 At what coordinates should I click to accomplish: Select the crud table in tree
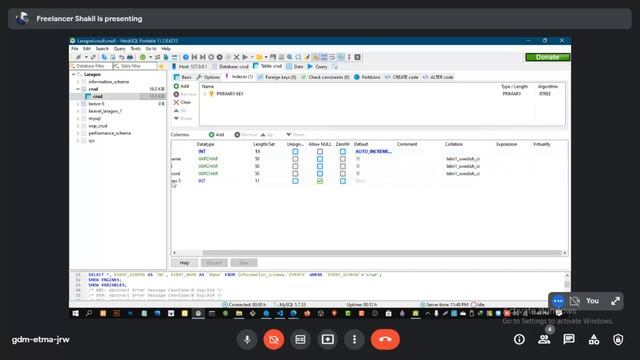98,96
